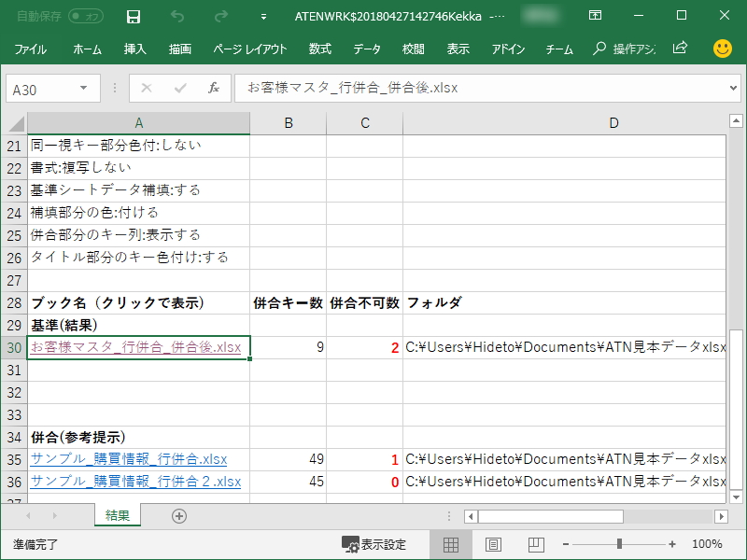Image resolution: width=747 pixels, height=560 pixels.
Task: Open the Quick Access Toolbar customize dropdown
Action: coord(263,15)
